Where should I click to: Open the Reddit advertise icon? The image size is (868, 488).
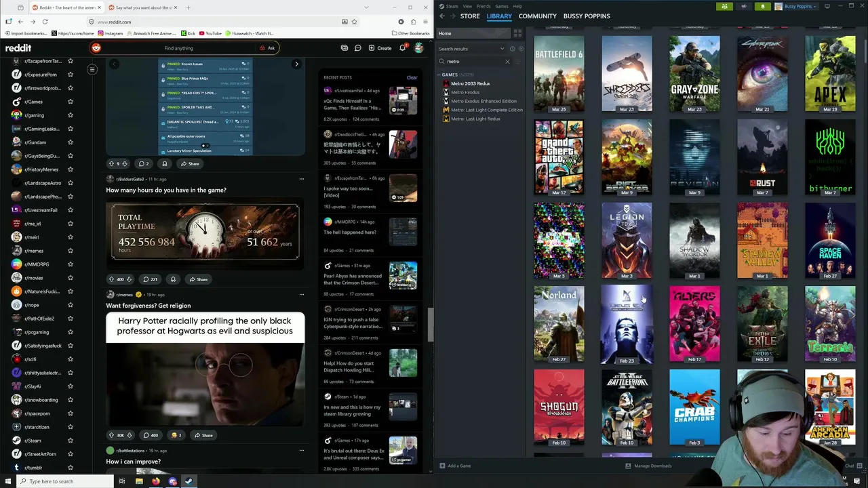[x=344, y=48]
